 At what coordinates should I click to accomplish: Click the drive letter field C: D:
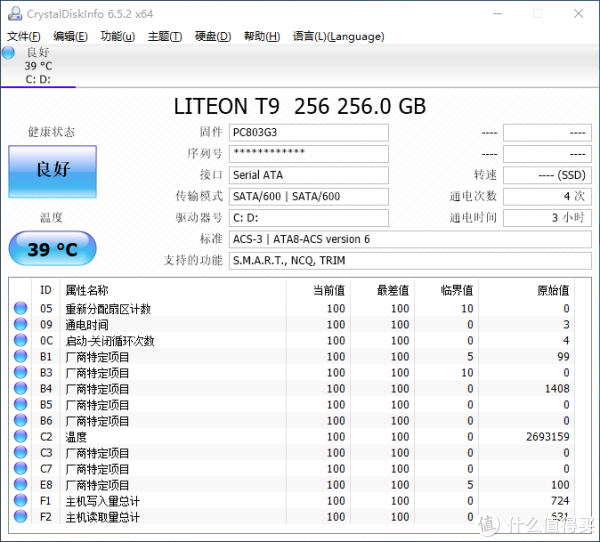pos(309,218)
